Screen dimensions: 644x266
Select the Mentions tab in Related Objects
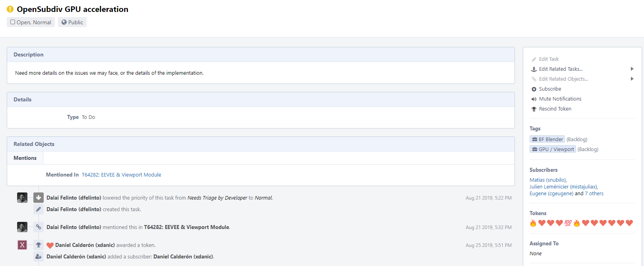pos(25,158)
